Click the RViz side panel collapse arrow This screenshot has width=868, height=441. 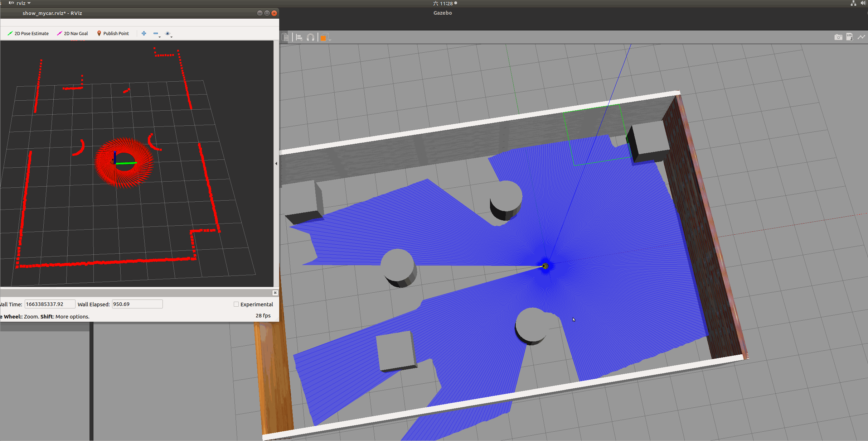(276, 163)
